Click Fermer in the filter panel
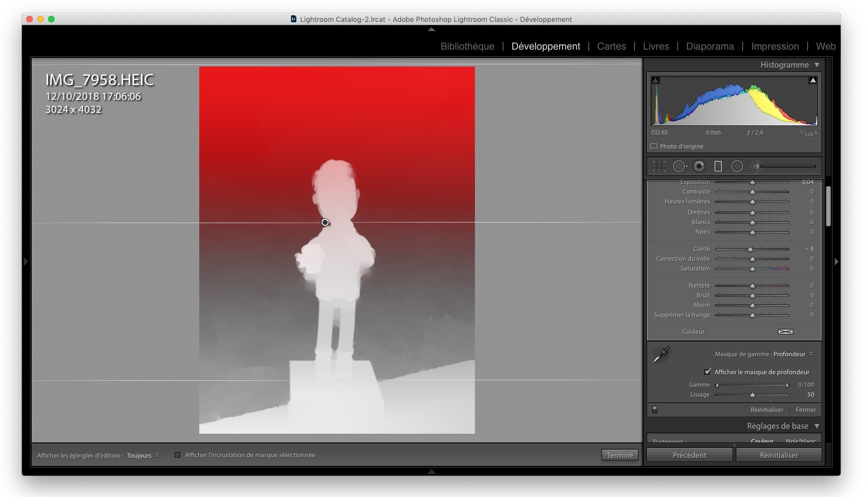 [806, 410]
